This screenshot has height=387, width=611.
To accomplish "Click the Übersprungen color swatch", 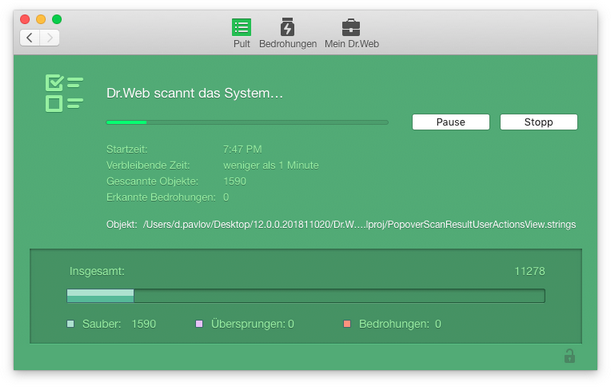I will 199,324.
